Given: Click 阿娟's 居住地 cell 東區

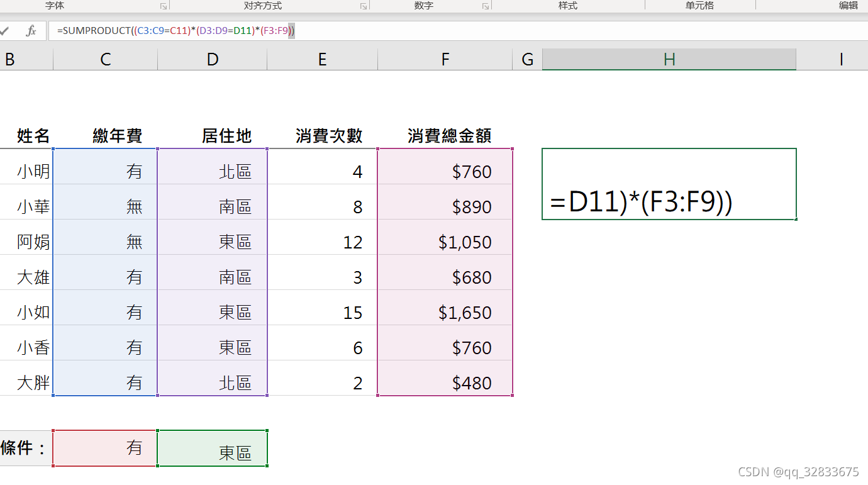Looking at the screenshot, I should point(213,237).
